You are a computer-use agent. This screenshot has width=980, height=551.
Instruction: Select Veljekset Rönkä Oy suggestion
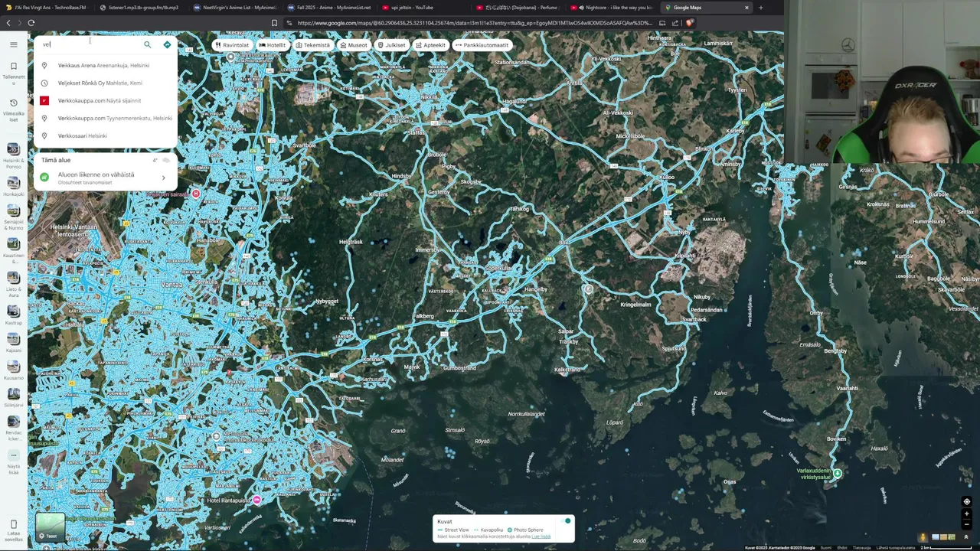(106, 83)
